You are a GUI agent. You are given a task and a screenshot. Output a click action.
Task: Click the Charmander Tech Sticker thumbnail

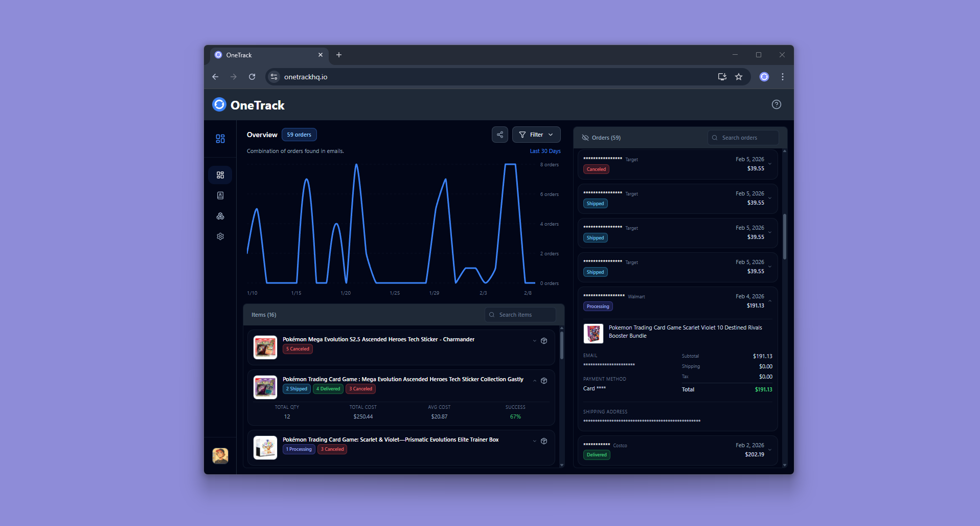click(x=265, y=347)
